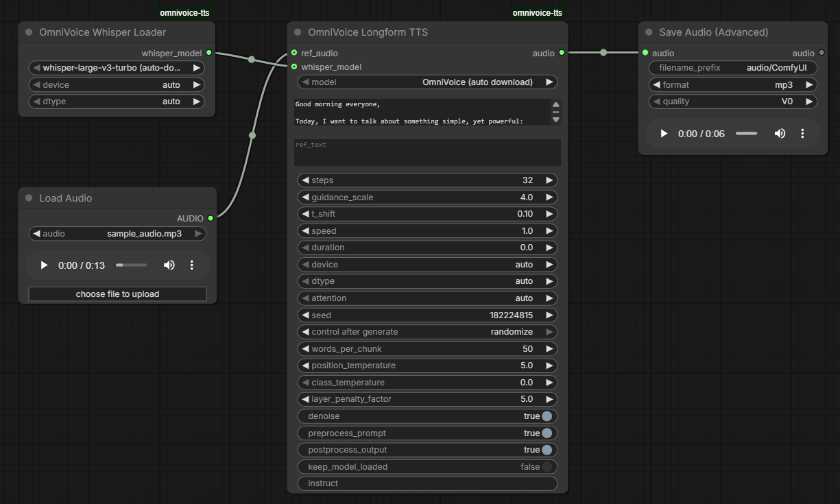840x504 pixels.
Task: Toggle the denoise switch
Action: tap(547, 416)
